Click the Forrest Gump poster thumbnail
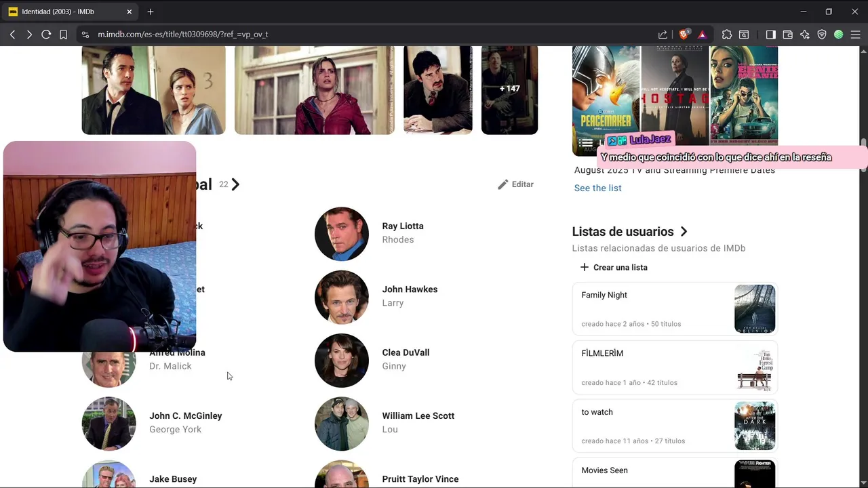868x488 pixels. tap(755, 367)
